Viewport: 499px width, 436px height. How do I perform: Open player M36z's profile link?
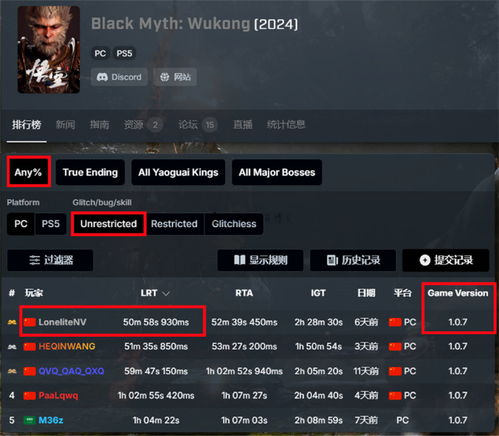[x=51, y=420]
